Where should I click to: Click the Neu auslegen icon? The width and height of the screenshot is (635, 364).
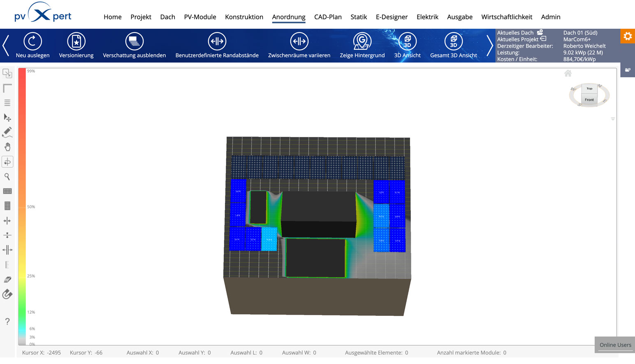coord(32,42)
